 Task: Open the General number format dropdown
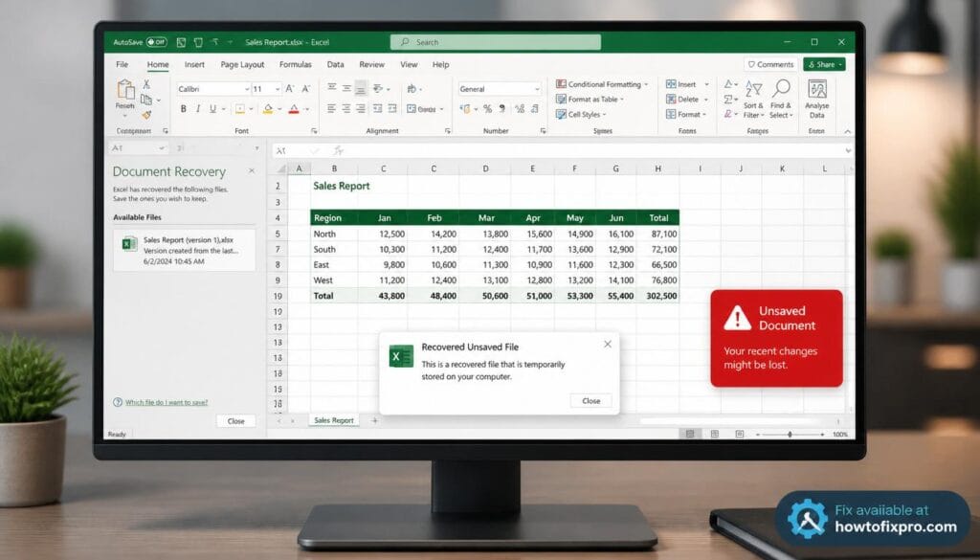click(x=537, y=89)
